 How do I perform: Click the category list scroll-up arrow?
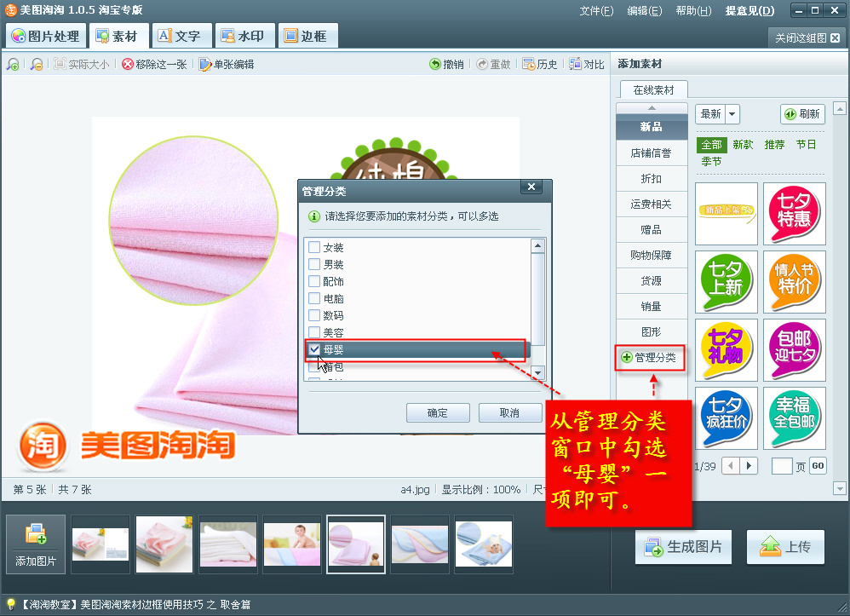click(x=537, y=245)
